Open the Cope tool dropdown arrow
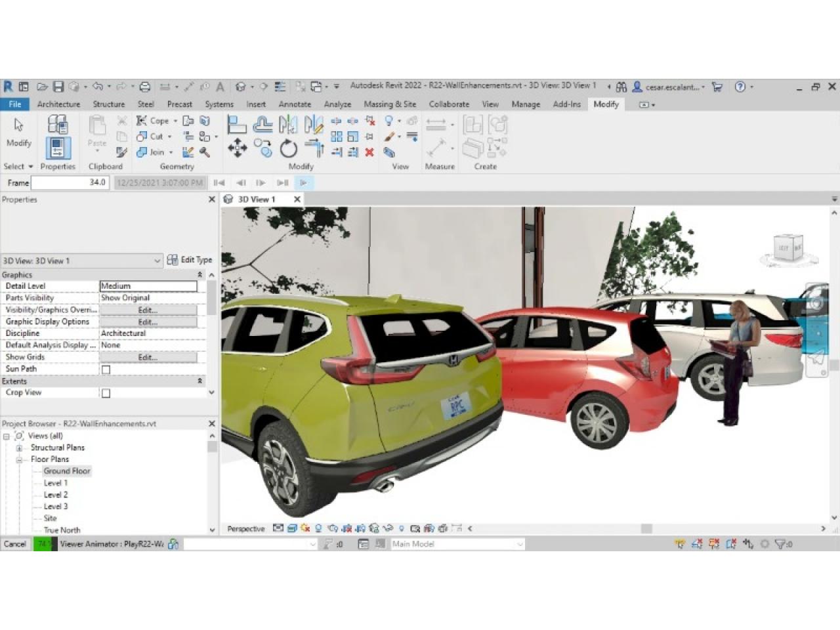This screenshot has height=630, width=840. [x=175, y=121]
